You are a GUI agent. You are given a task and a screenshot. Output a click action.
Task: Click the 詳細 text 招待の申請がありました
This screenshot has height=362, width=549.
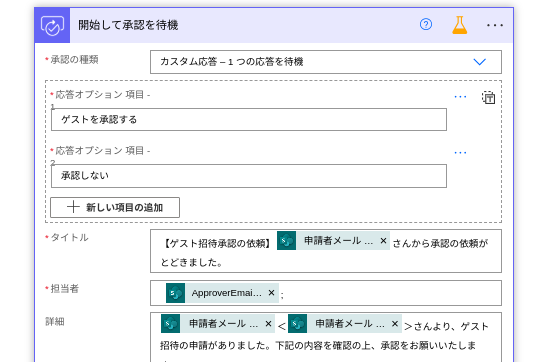[x=215, y=346]
